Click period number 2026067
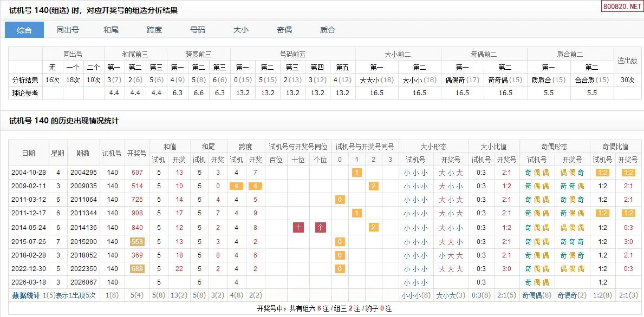Viewport: 644px width, 317px height. (83, 282)
